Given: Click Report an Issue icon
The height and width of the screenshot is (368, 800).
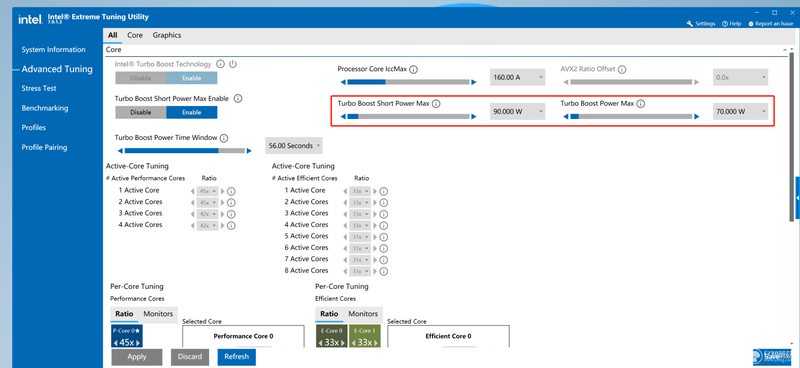Looking at the screenshot, I should click(751, 23).
